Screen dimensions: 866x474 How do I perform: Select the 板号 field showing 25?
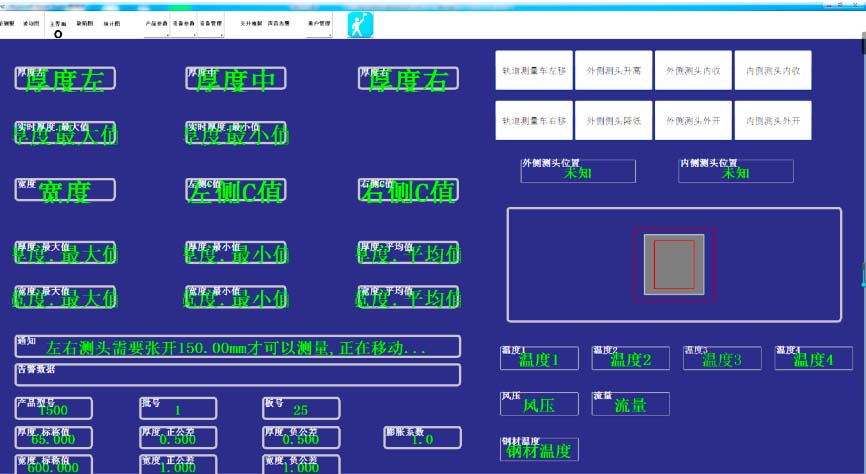tap(301, 409)
